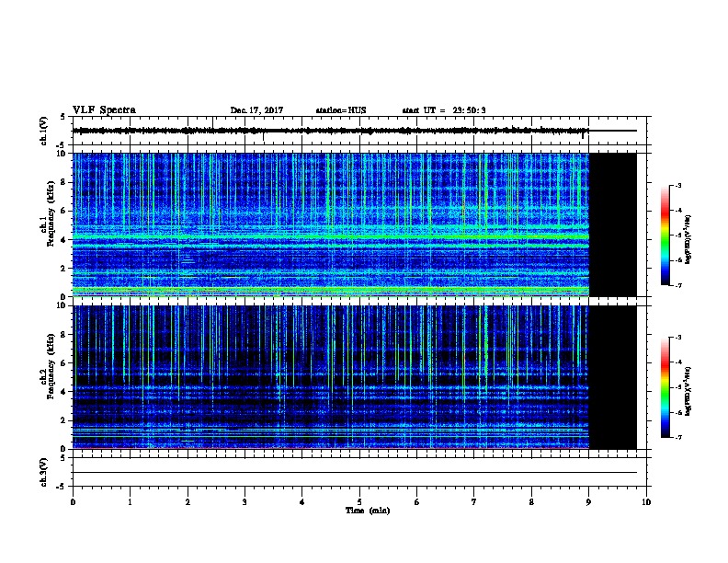This screenshot has height=563, width=728.
Task: Click the 'VLF Spectra' title text
Action: tap(104, 110)
